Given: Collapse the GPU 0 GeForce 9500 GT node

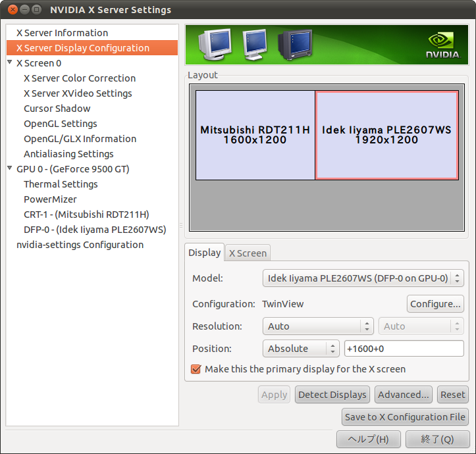Looking at the screenshot, I should click(x=10, y=169).
